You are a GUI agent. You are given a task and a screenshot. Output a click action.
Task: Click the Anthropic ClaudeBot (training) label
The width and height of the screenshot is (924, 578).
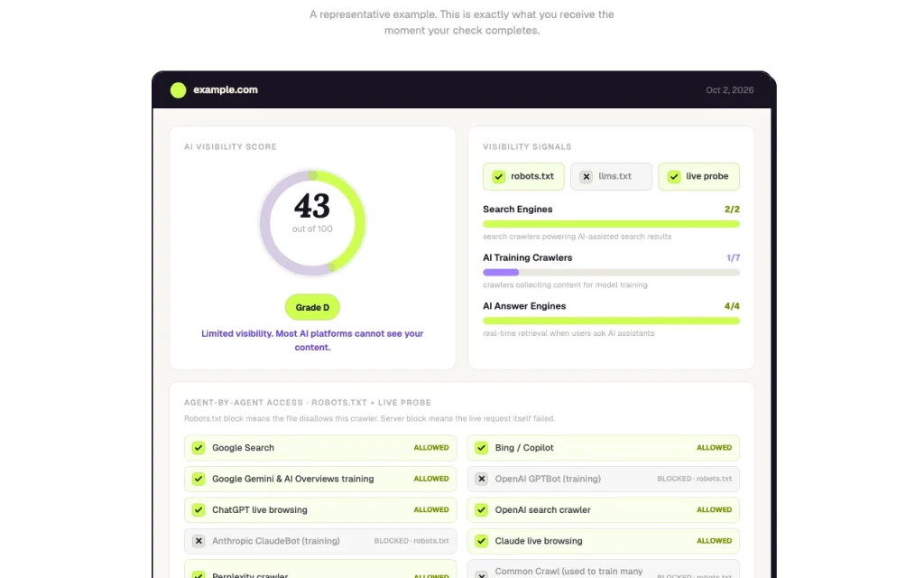pyautogui.click(x=276, y=541)
